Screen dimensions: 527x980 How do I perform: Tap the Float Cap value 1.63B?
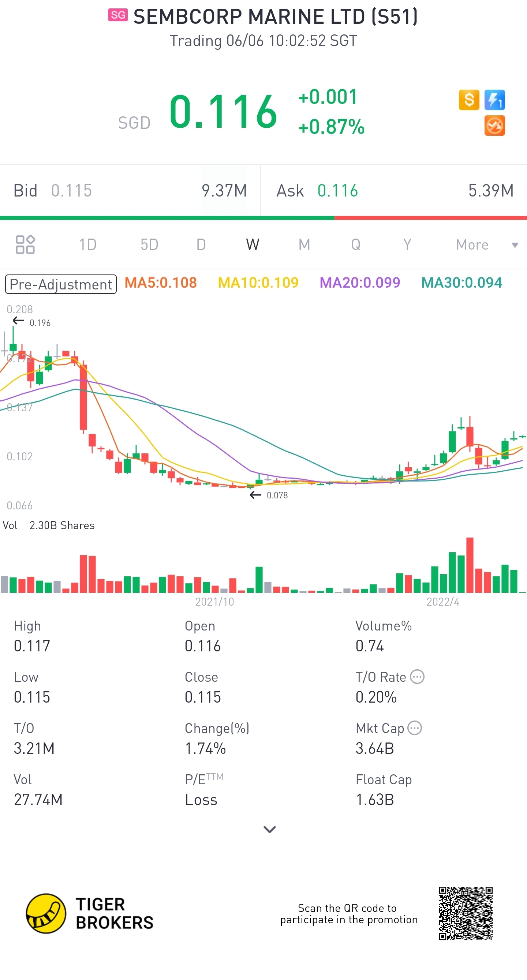375,800
